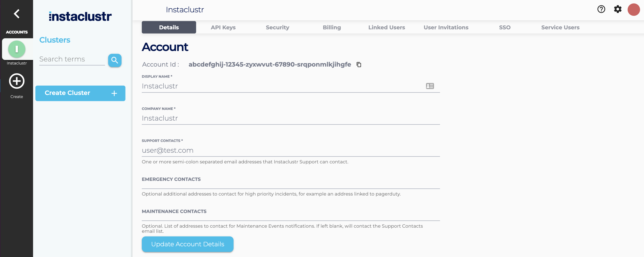Image resolution: width=644 pixels, height=257 pixels.
Task: Open the settings gear icon
Action: [617, 9]
